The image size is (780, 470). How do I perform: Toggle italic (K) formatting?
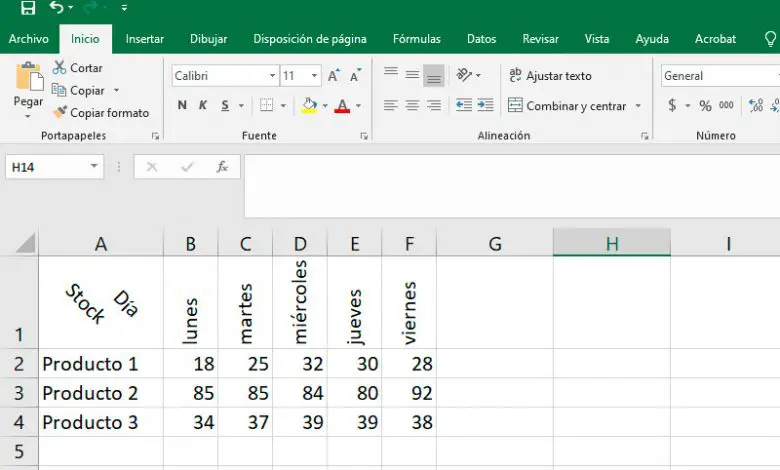pos(203,105)
